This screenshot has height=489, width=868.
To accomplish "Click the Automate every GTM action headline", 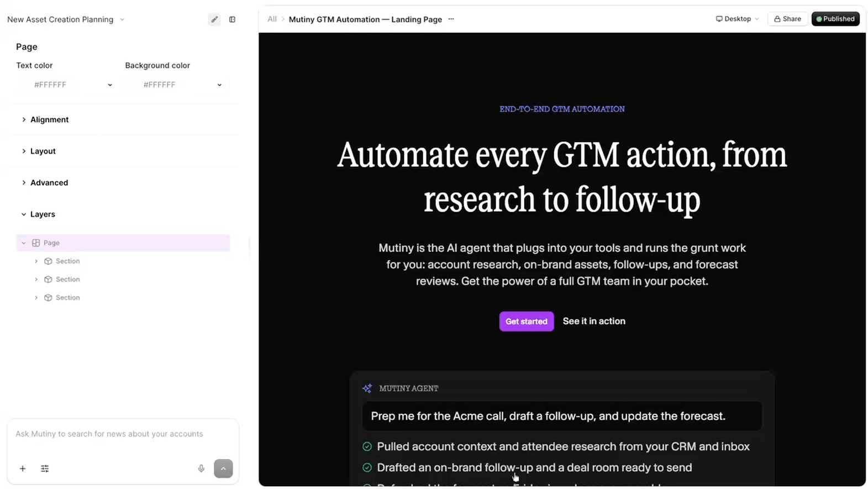I will pos(562,177).
